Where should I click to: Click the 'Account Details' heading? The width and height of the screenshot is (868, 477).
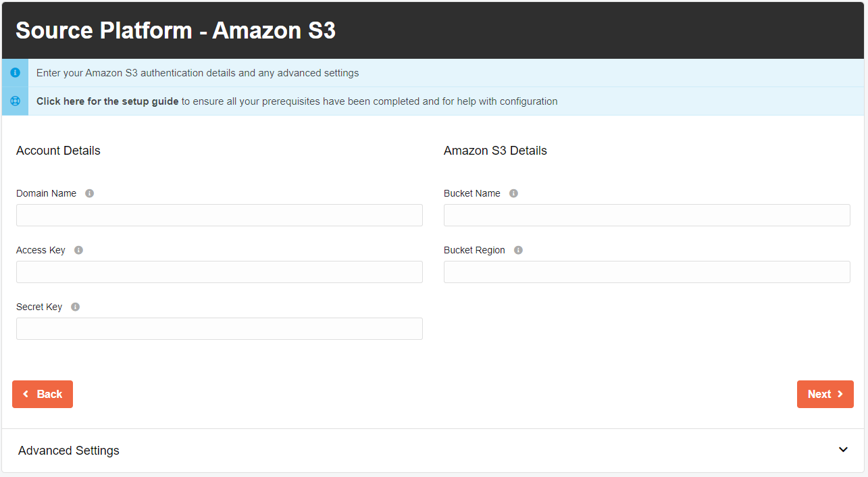58,151
